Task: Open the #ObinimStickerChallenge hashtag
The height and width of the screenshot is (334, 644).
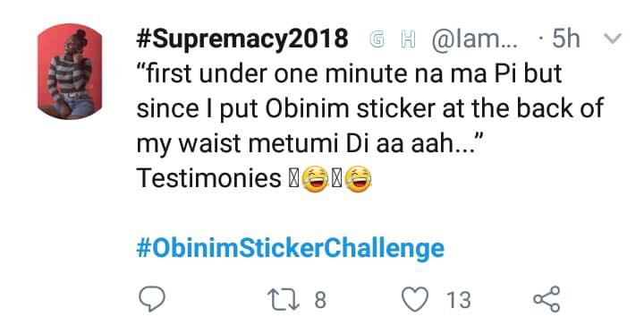Action: click(x=291, y=248)
